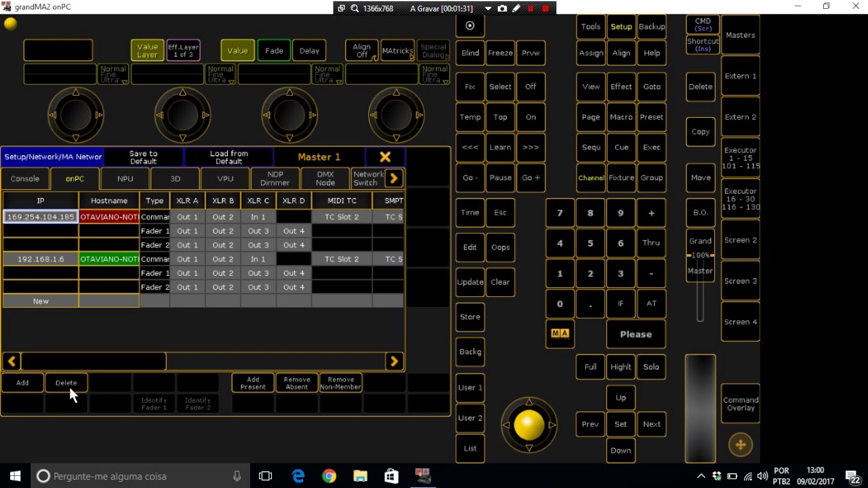Open Windows Store from taskbar
Screen dimensions: 868x488
tap(391, 476)
